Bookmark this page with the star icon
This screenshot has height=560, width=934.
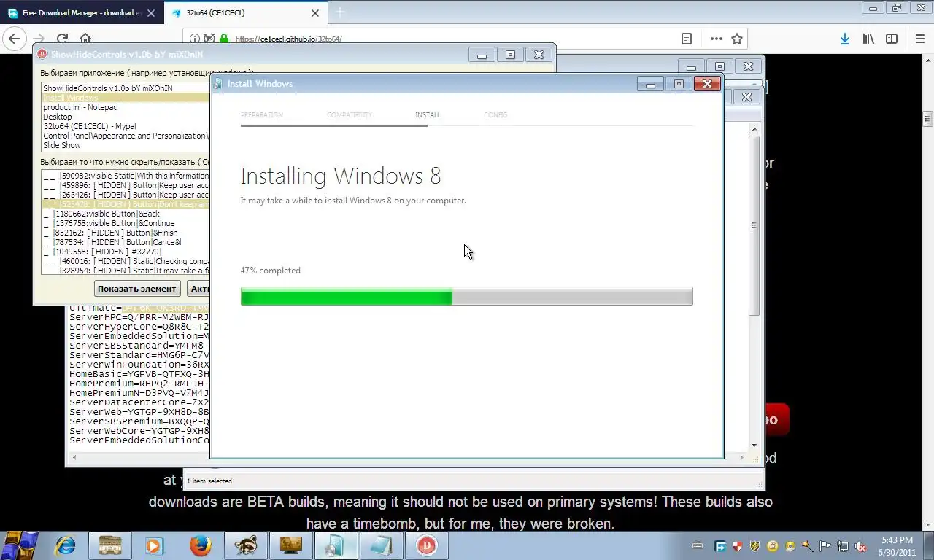(x=737, y=39)
